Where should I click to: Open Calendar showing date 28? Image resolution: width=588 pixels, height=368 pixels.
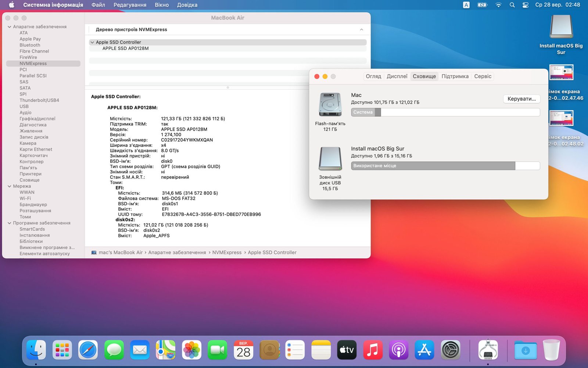pos(243,350)
